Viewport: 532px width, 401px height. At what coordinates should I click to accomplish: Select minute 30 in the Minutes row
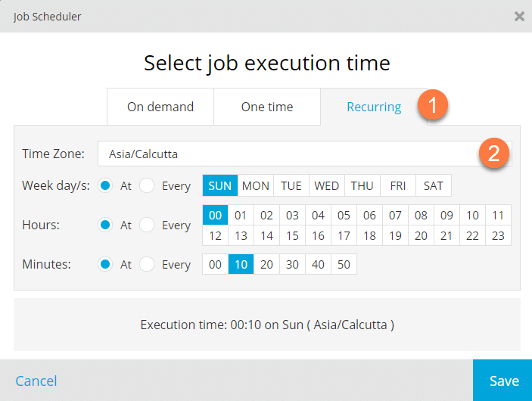tap(292, 264)
